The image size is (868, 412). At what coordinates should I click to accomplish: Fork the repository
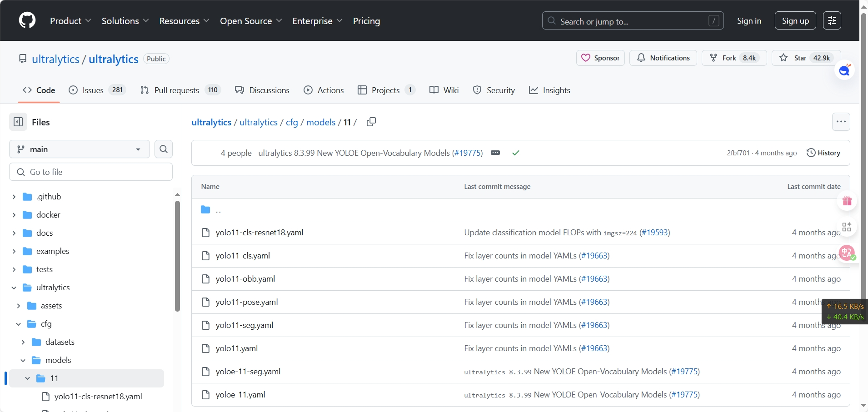tap(734, 58)
